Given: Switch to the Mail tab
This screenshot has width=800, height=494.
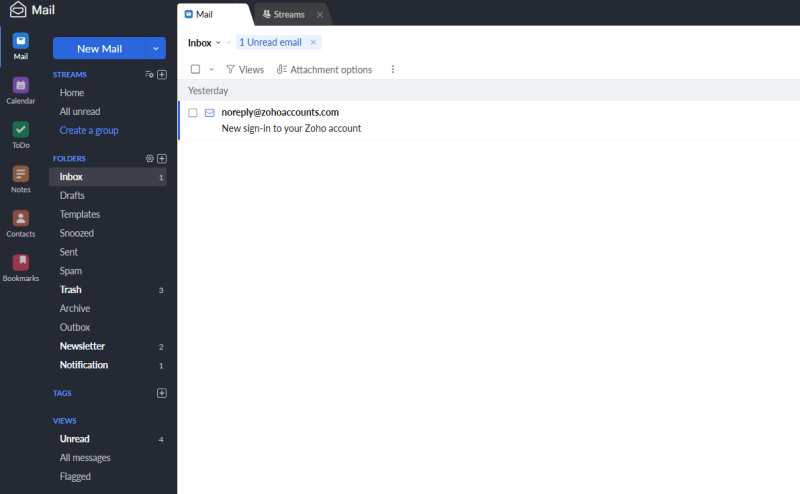Looking at the screenshot, I should pos(212,14).
